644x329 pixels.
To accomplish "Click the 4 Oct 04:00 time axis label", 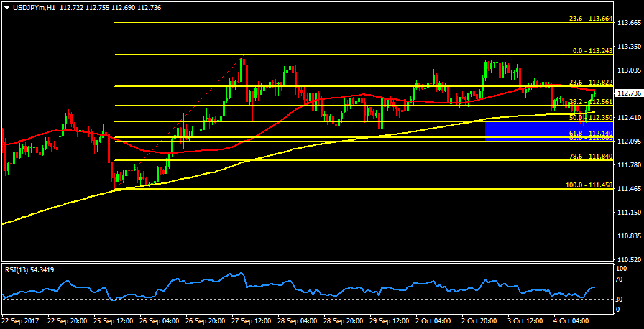I will click(573, 320).
